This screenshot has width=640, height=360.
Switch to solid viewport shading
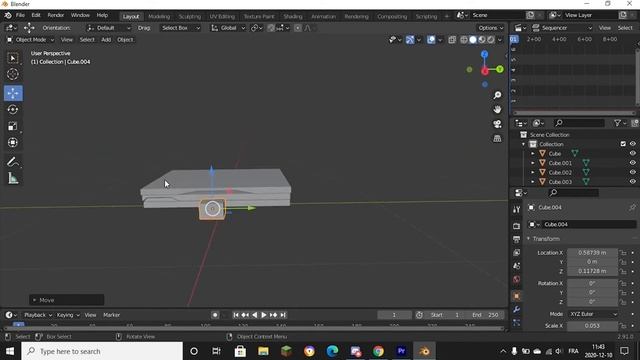473,40
